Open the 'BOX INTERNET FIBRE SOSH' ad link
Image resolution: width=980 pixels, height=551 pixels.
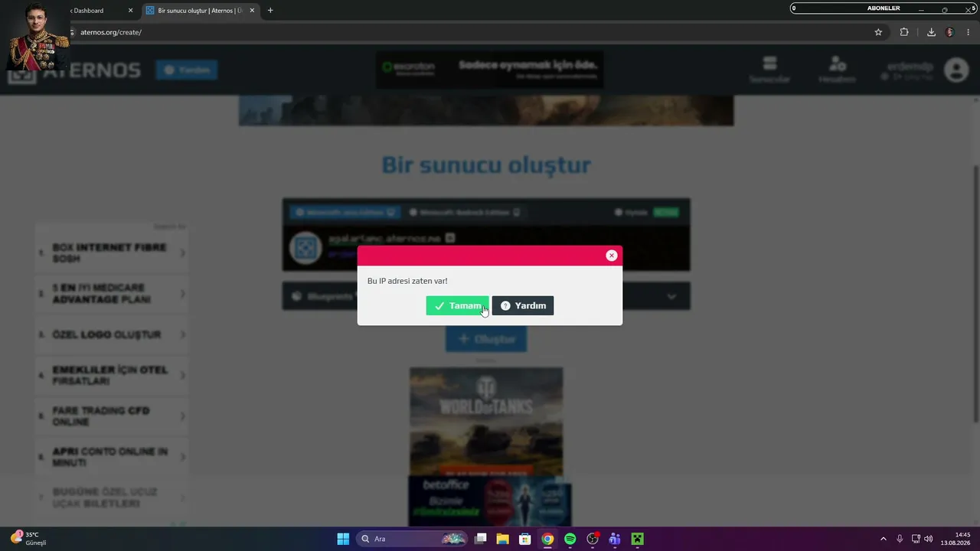112,253
